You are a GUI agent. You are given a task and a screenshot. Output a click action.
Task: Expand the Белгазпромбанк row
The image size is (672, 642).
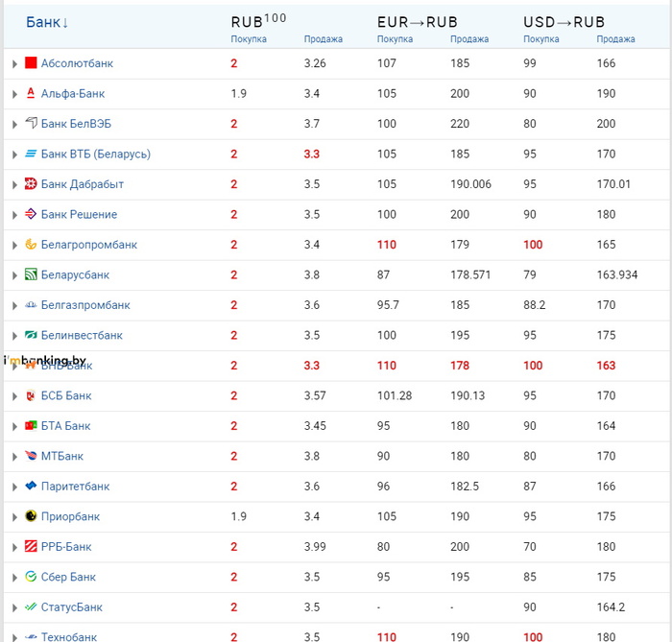point(14,305)
